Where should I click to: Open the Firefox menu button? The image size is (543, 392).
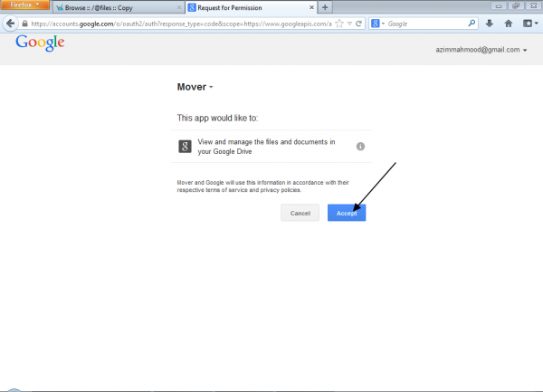click(x=25, y=5)
